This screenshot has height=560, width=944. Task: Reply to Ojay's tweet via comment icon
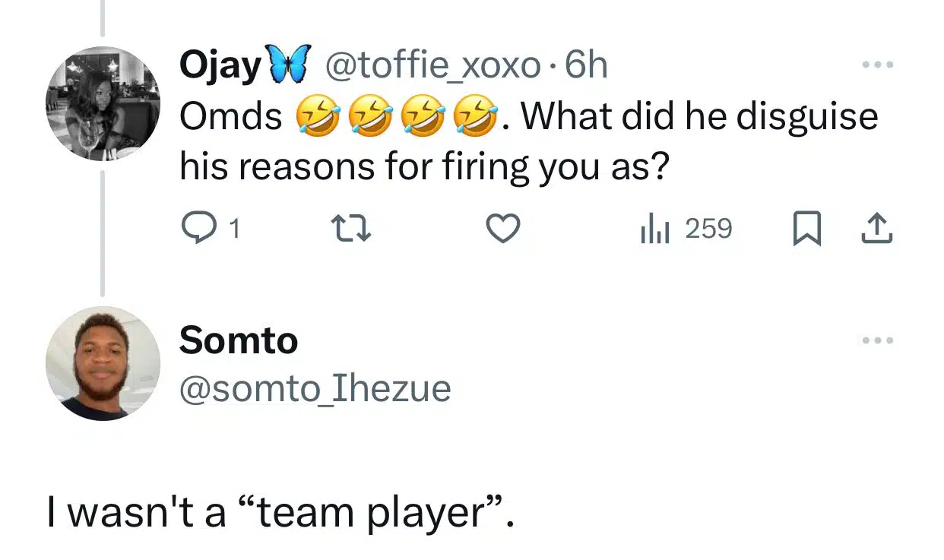[199, 228]
